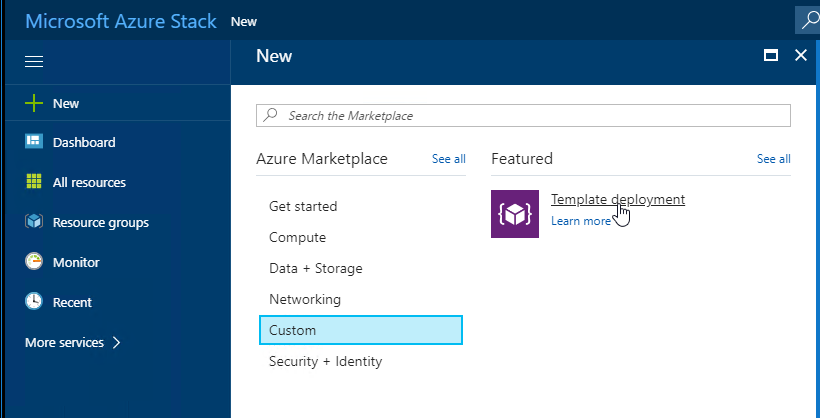Click the green plus New icon

pyautogui.click(x=34, y=103)
